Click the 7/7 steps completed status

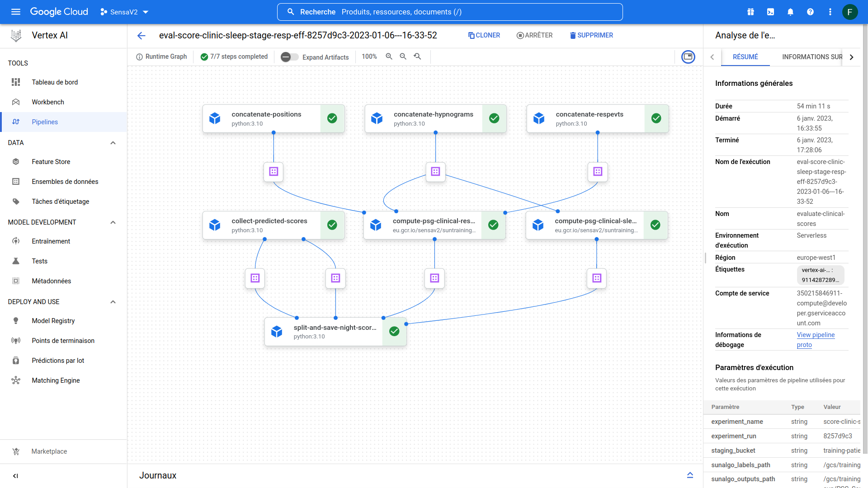(234, 56)
